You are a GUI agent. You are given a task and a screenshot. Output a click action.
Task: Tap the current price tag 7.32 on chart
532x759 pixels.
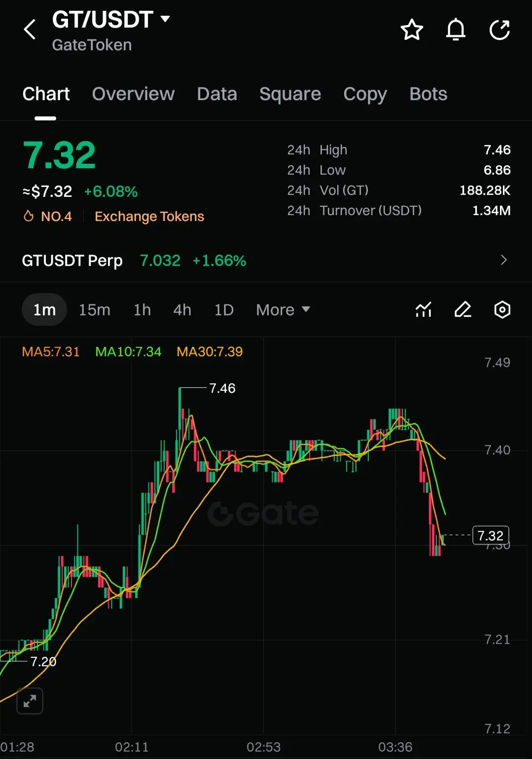coord(491,535)
